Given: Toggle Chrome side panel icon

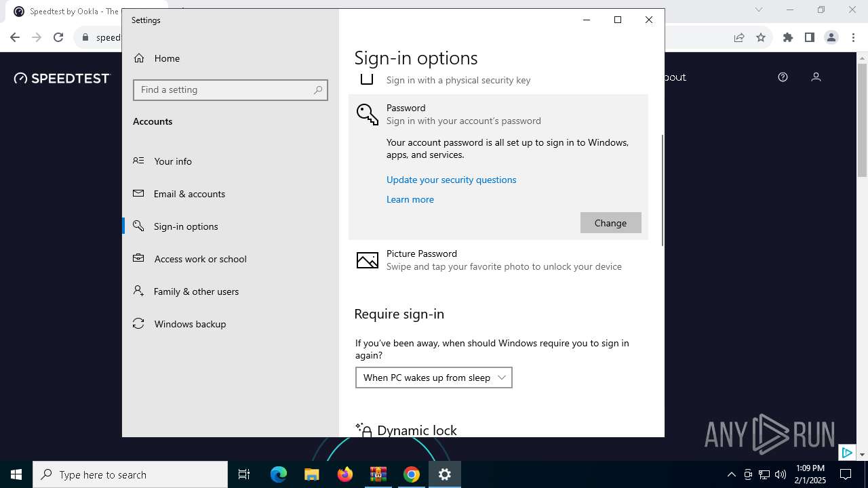Looking at the screenshot, I should pyautogui.click(x=810, y=37).
